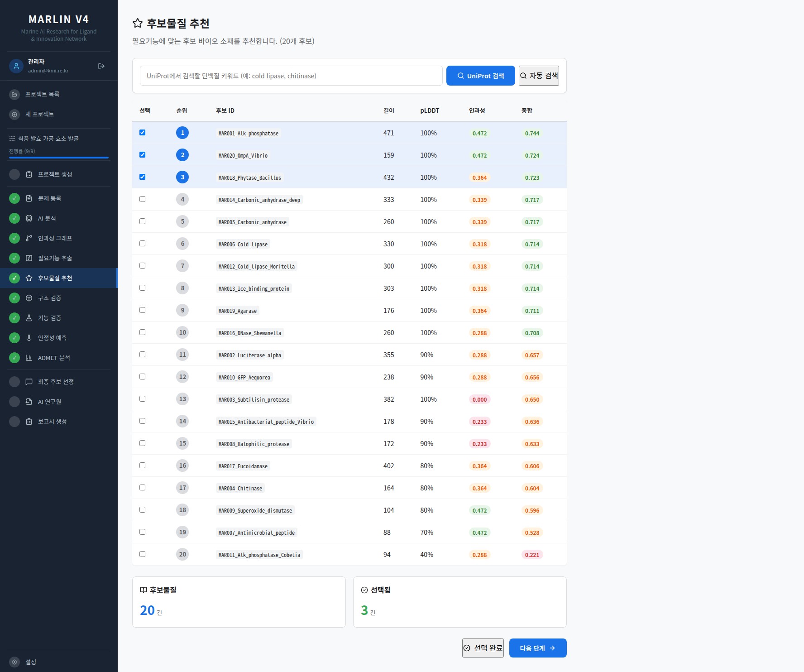This screenshot has width=804, height=672.
Task: Open the AI 연구원 menu item
Action: [59, 402]
